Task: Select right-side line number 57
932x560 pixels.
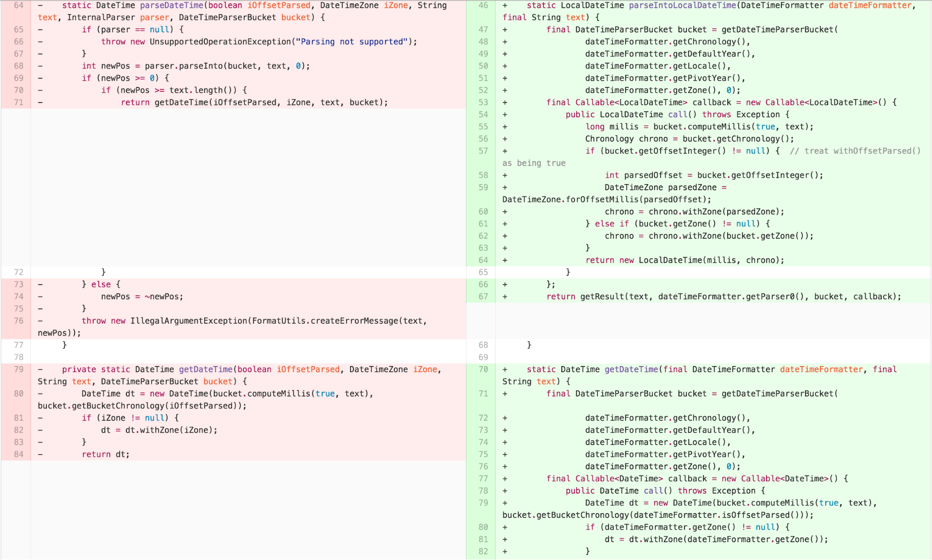Action: coord(483,151)
